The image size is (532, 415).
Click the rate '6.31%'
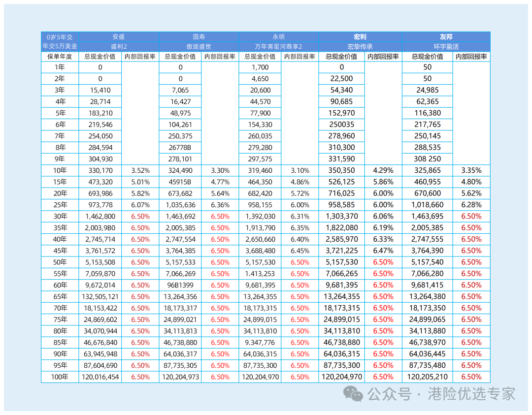click(x=300, y=216)
